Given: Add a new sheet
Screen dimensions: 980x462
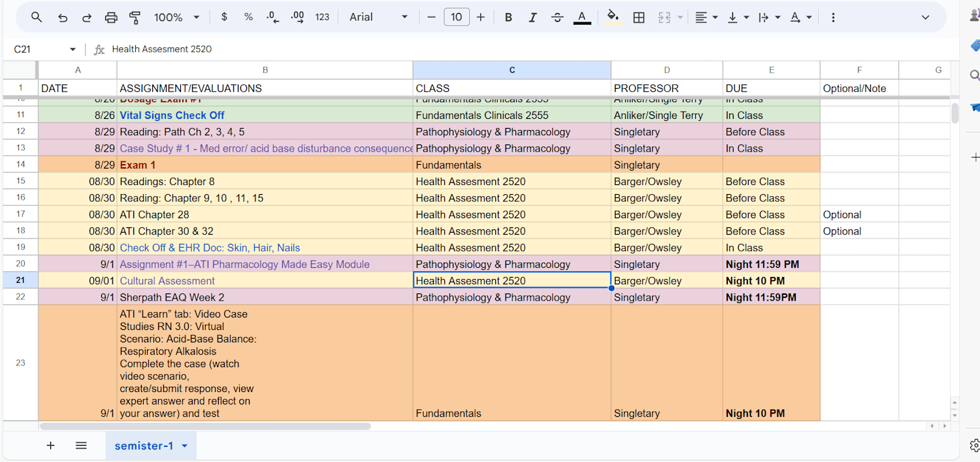Looking at the screenshot, I should click(x=50, y=446).
